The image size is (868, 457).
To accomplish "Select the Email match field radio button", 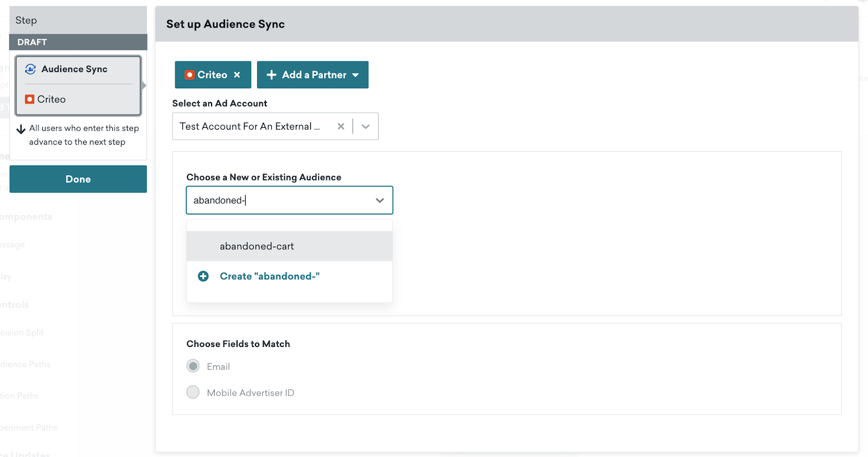I will coord(193,366).
